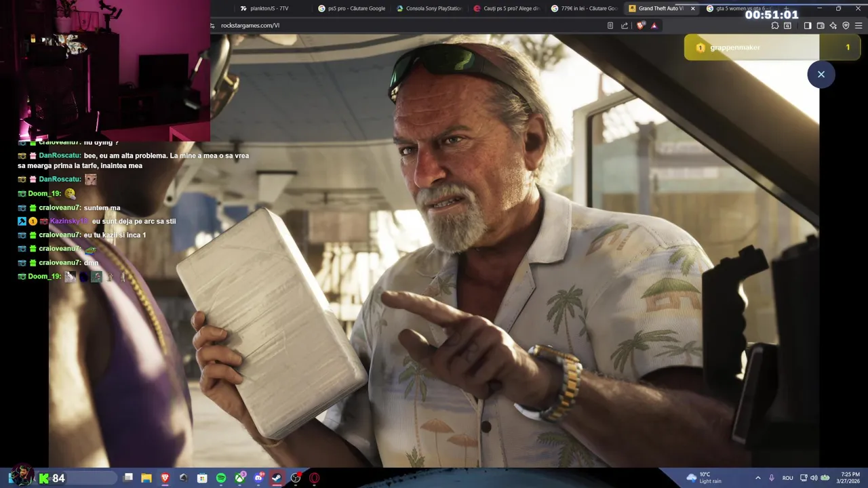Click the webcam overlay feed
Viewport: 868px width, 488px height.
(x=105, y=70)
